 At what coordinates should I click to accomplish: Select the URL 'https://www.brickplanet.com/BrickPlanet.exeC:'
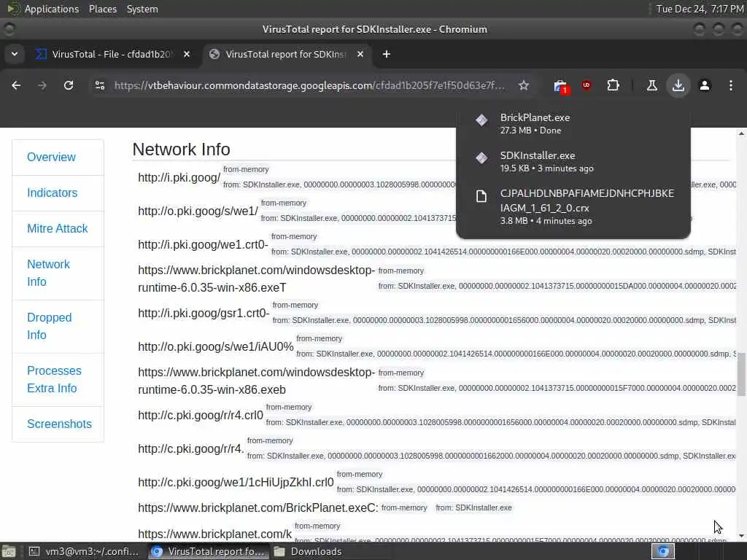258,507
